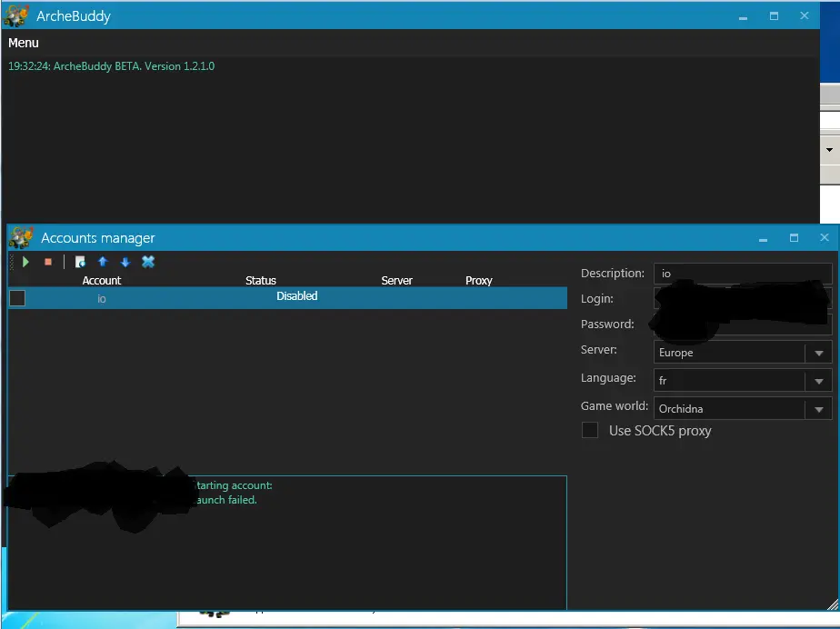Click dropdown arrow in background window
Image resolution: width=840 pixels, height=629 pixels.
tap(829, 149)
